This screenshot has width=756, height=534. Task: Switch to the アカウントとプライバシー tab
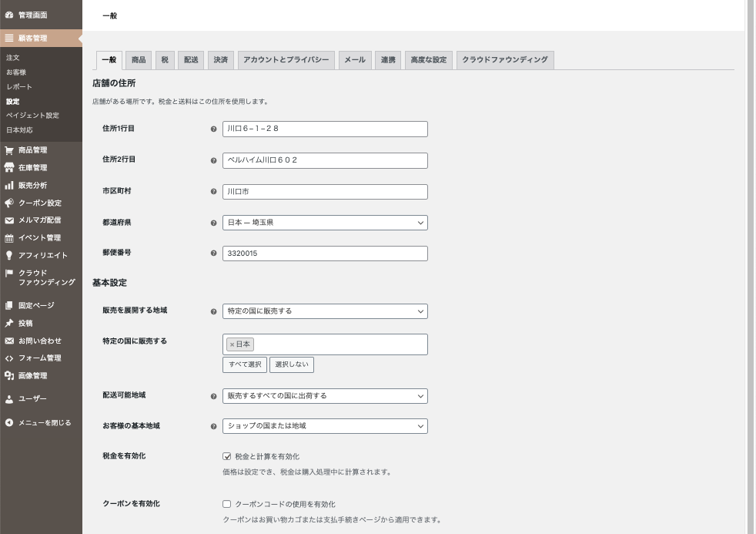pyautogui.click(x=286, y=60)
